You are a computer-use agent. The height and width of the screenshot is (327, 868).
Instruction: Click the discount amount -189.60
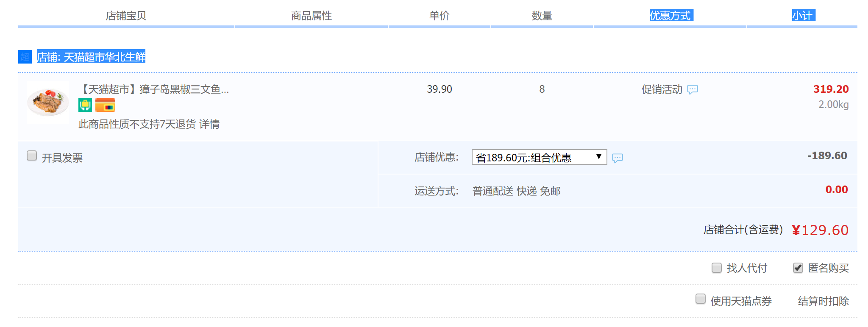click(827, 155)
